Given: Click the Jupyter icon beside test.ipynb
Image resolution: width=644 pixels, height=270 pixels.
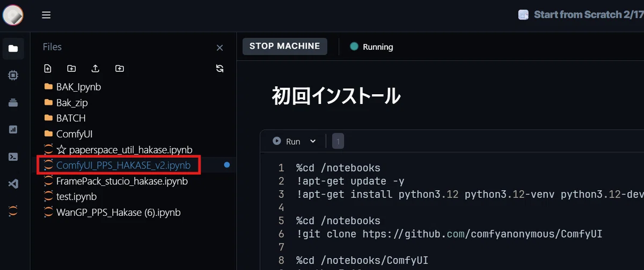Looking at the screenshot, I should point(48,197).
